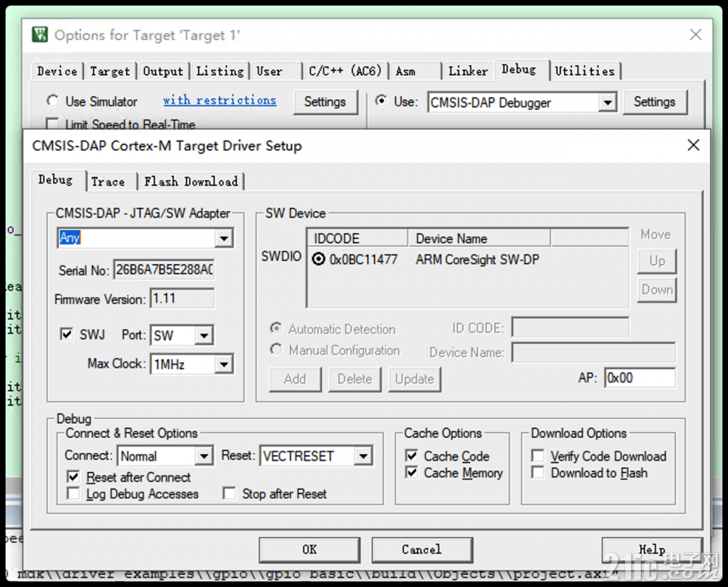Viewport: 728px width, 587px height.
Task: Click the AP 0x00 input field
Action: [x=640, y=378]
